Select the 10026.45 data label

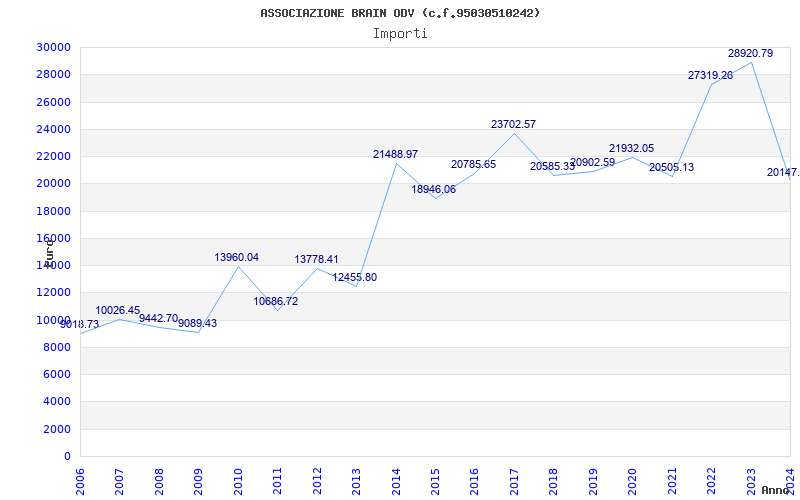click(x=118, y=310)
